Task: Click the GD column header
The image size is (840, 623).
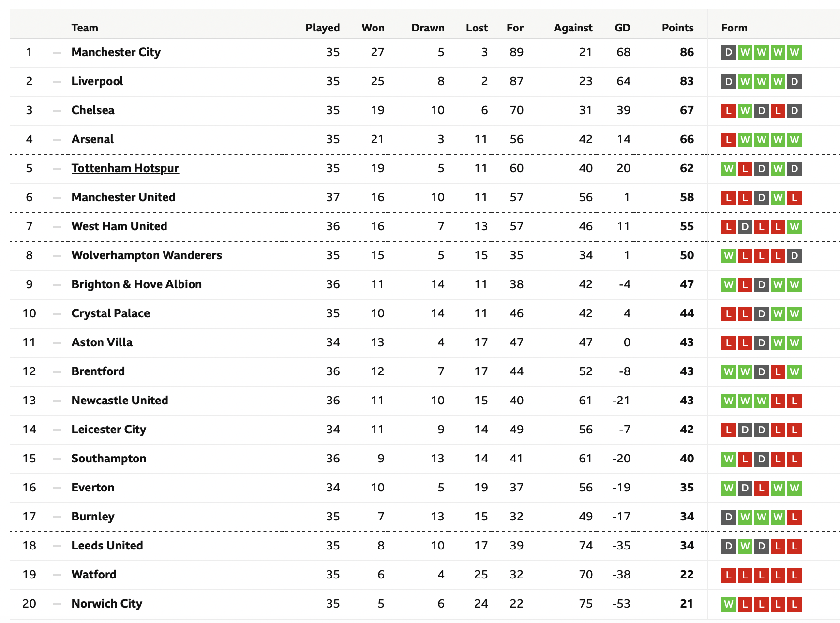Action: pyautogui.click(x=622, y=28)
